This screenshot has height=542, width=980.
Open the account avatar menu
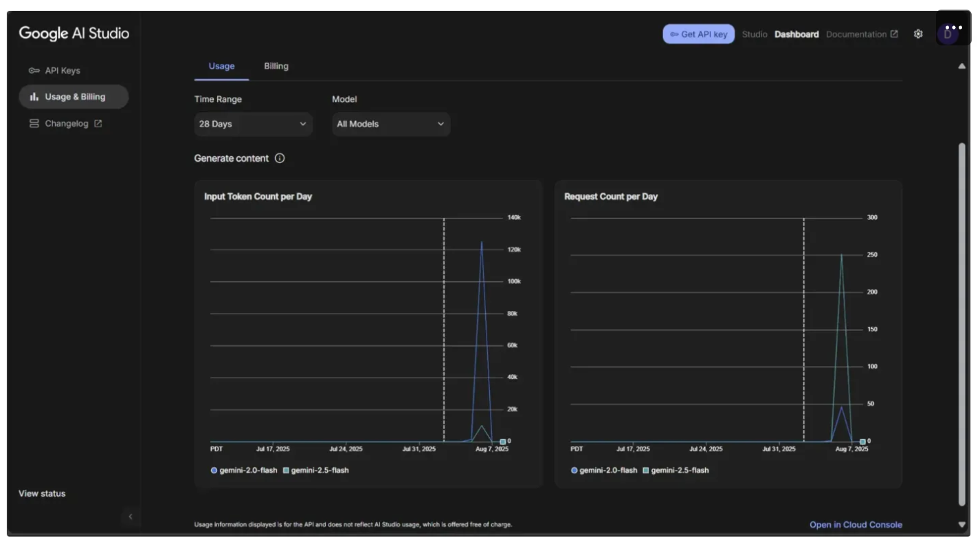(x=948, y=34)
